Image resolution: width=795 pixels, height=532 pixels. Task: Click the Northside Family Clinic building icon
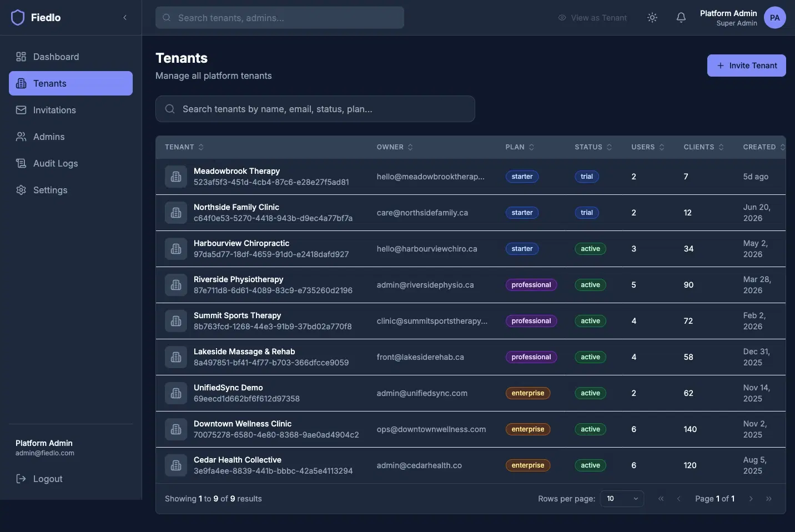176,213
